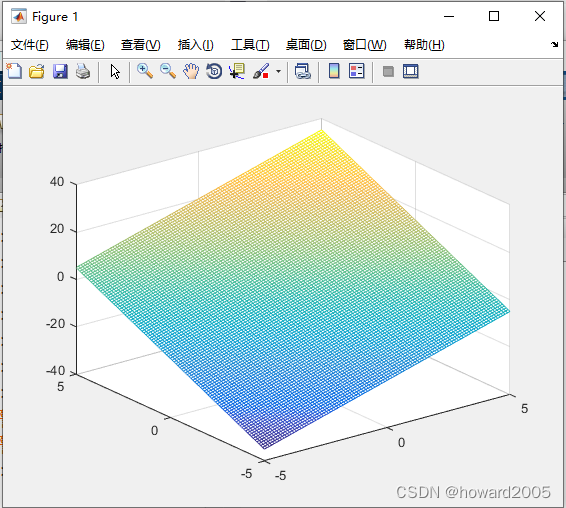Click the z-axis tick label -40

(55, 371)
